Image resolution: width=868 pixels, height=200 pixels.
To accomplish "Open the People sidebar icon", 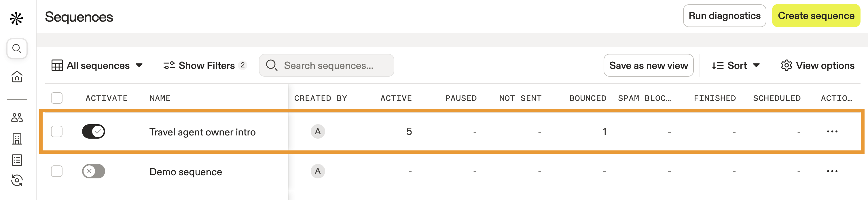I will [17, 117].
